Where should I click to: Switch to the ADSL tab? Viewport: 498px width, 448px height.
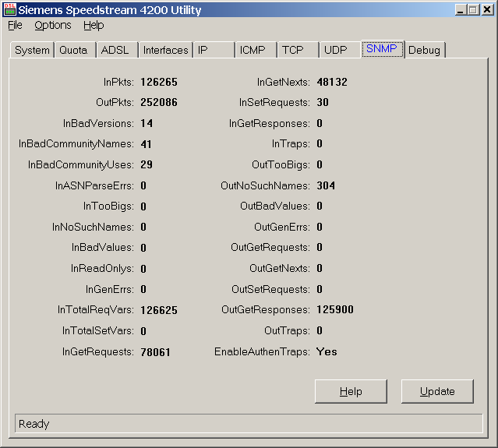[x=118, y=50]
